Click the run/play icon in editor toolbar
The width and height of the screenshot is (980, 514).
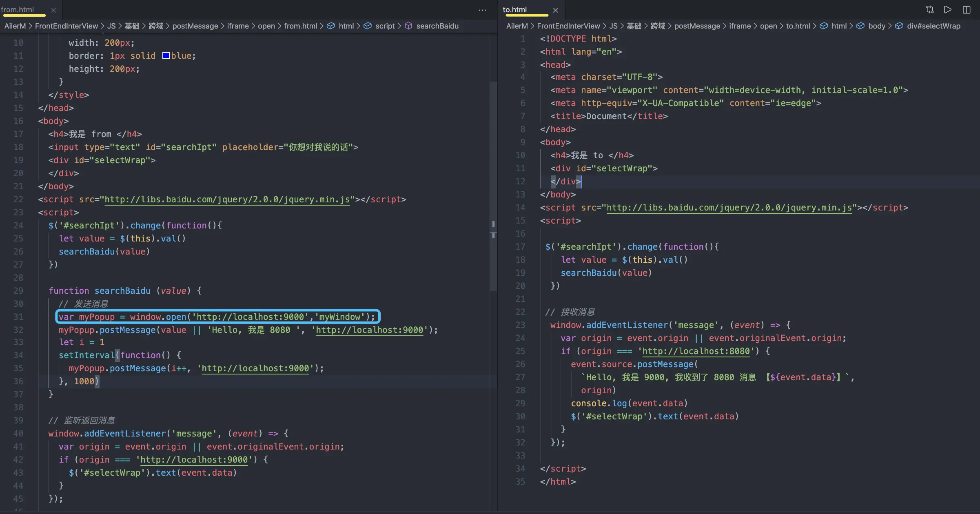tap(948, 10)
